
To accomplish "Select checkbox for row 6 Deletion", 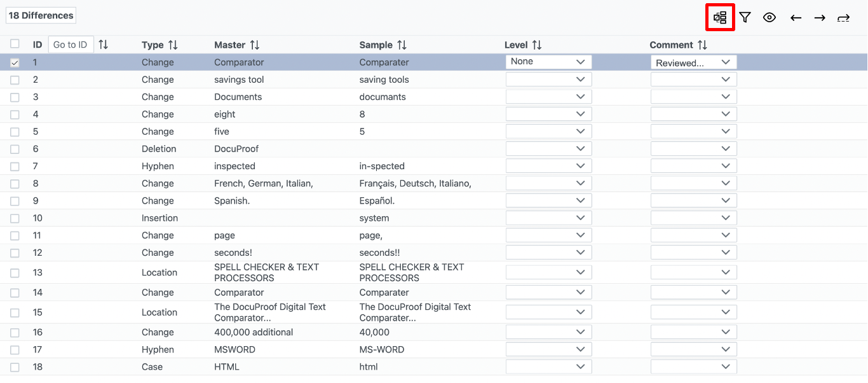I will (15, 149).
